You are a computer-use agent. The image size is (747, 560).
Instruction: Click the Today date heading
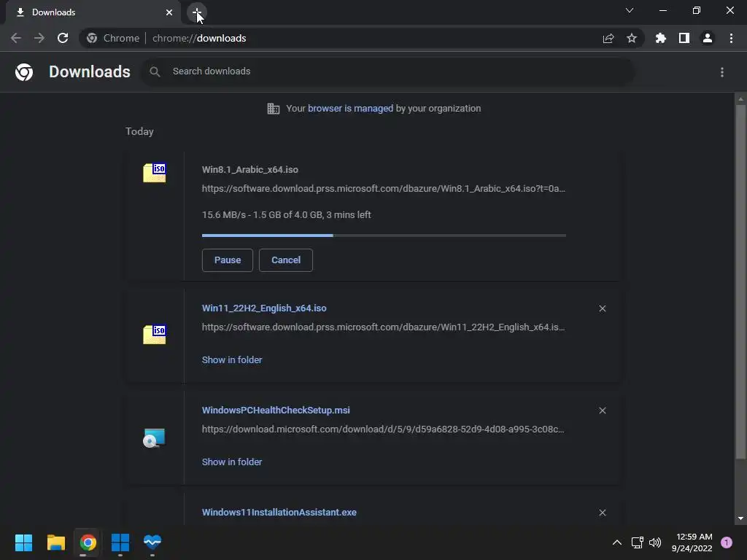[139, 131]
